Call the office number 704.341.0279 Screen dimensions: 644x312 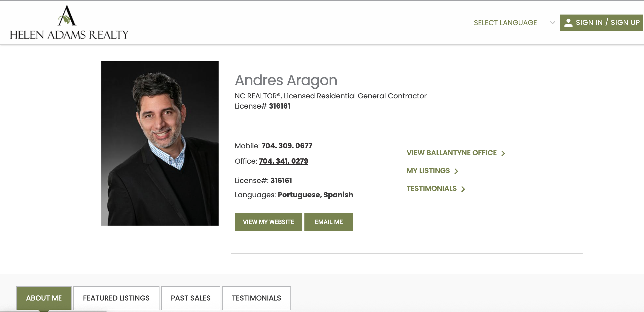284,161
